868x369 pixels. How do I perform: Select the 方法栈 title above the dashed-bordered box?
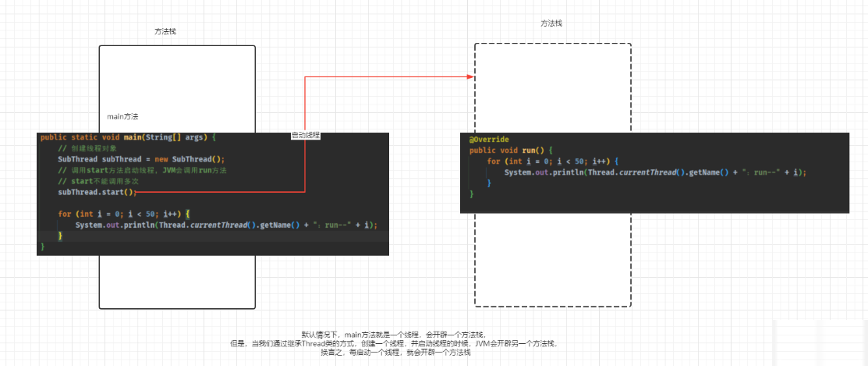[x=551, y=23]
